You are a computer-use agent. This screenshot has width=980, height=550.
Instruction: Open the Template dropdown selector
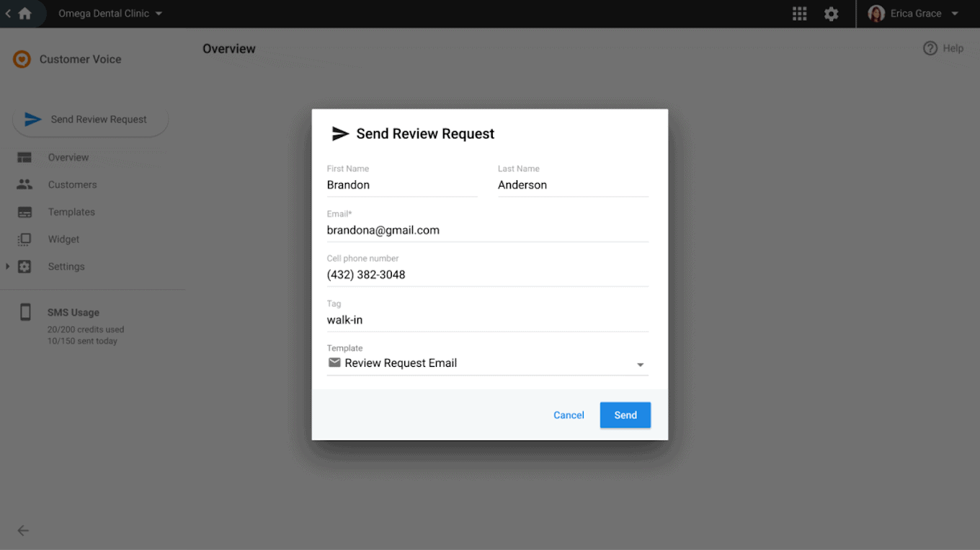640,364
